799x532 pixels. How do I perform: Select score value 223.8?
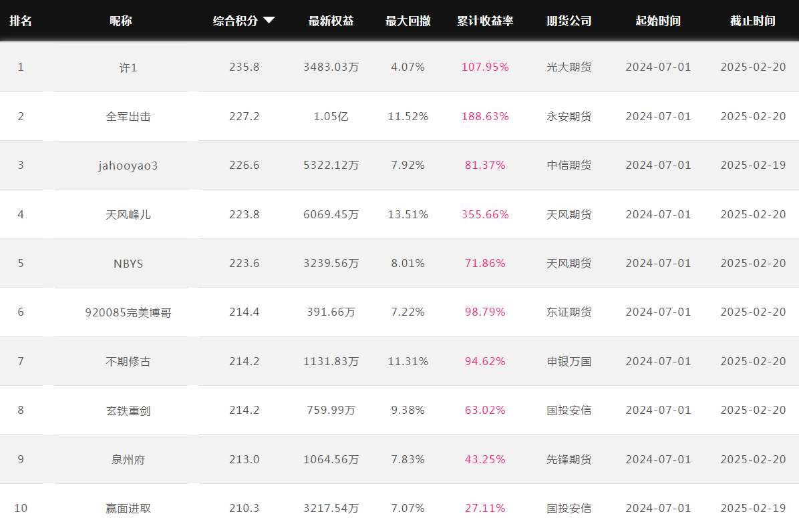(245, 215)
